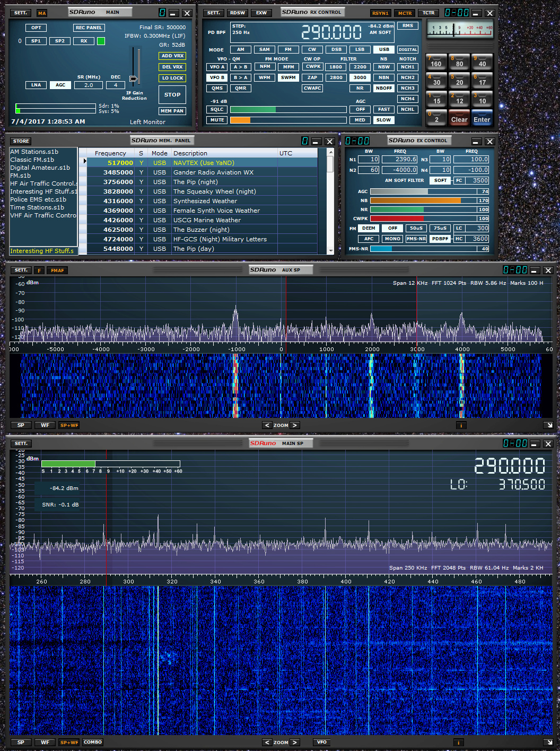Select SP+WF view in MAIN SP
Viewport: 560px width, 751px height.
(x=69, y=743)
